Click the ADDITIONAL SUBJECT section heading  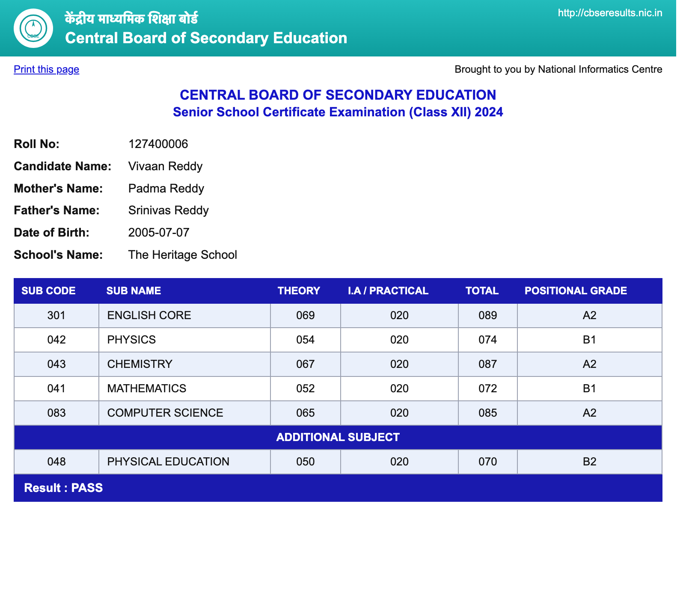pyautogui.click(x=338, y=438)
